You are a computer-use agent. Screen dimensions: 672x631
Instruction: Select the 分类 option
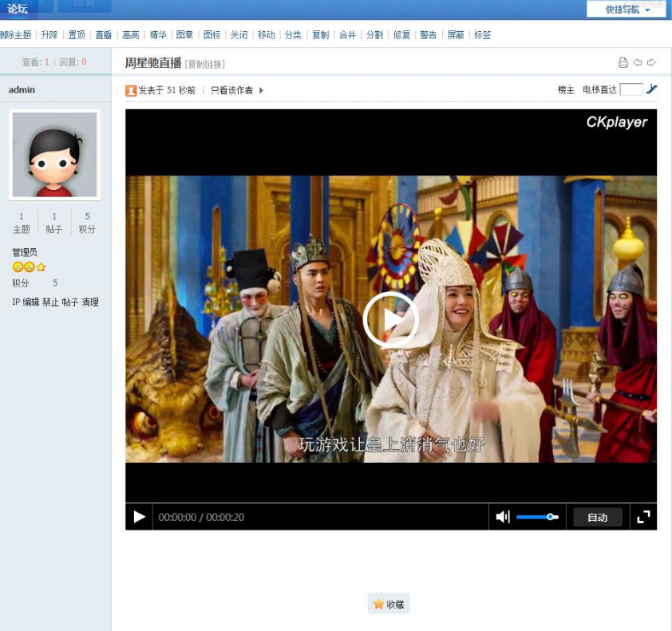293,34
